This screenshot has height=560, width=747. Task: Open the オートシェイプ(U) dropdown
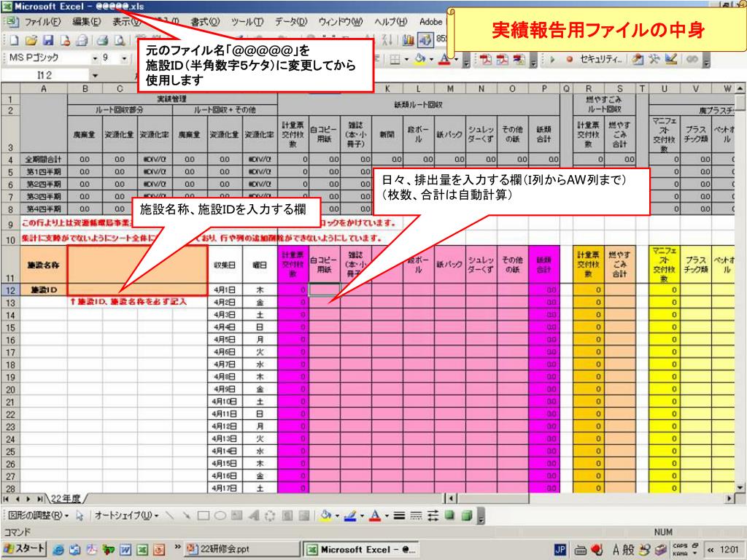point(126,516)
